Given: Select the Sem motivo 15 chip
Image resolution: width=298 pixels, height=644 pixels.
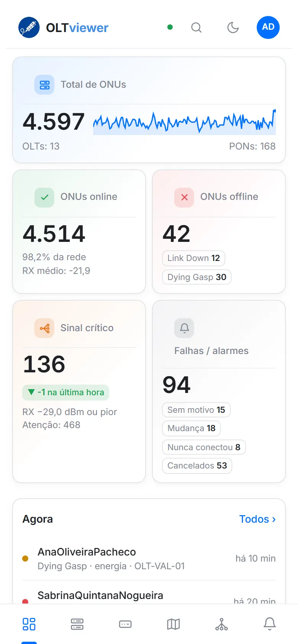Looking at the screenshot, I should (x=196, y=410).
